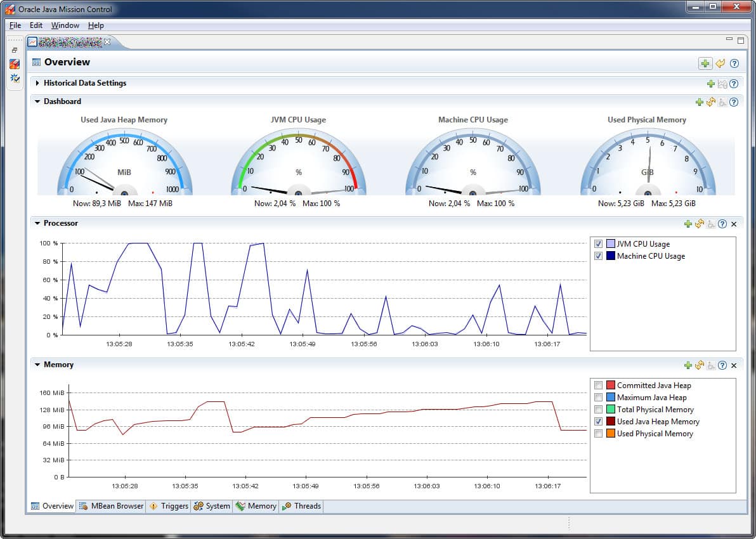Click 'Now: 89,3 MiB' heap reading
Image resolution: width=756 pixels, height=539 pixels.
point(97,204)
